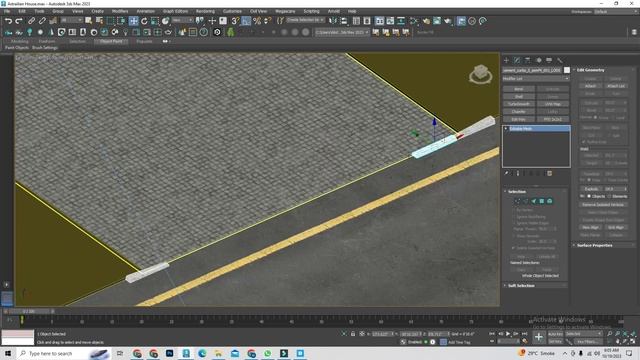Screen dimensions: 640x360
Task: Expand the Editable Mesh stack arrow
Action: [x=506, y=129]
